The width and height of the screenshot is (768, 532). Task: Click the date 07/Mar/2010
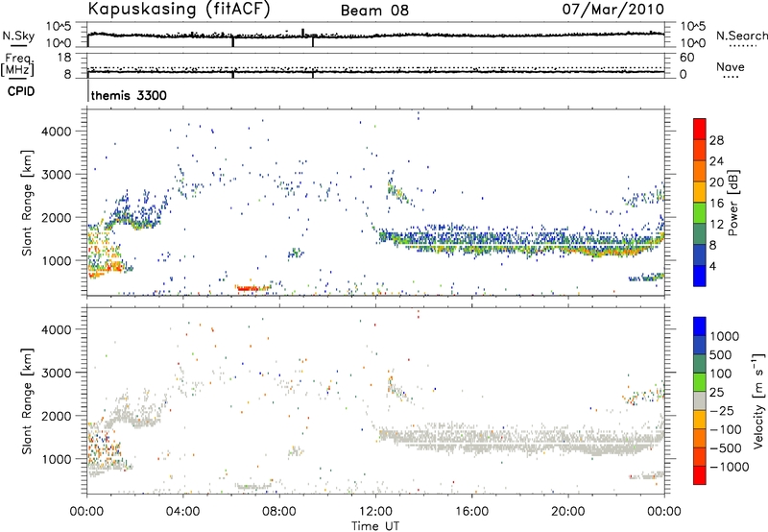click(612, 10)
